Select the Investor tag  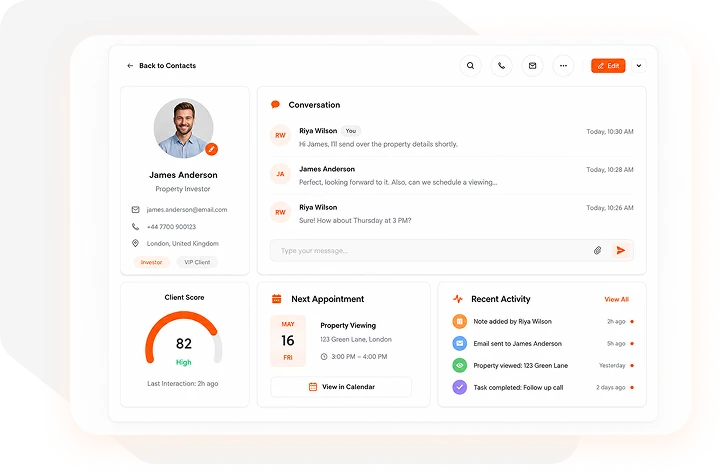[x=151, y=262]
